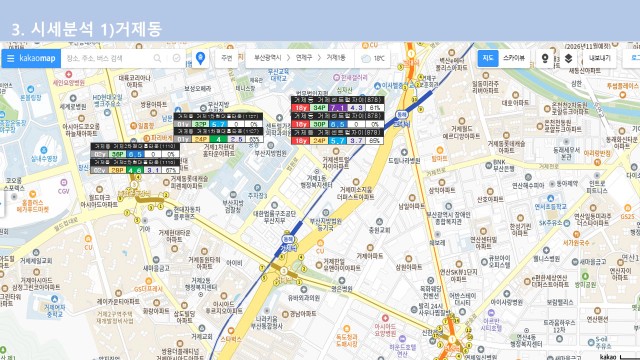The height and width of the screenshot is (360, 640).
Task: Select the SK주유소 gas station marker
Action: [x=567, y=223]
